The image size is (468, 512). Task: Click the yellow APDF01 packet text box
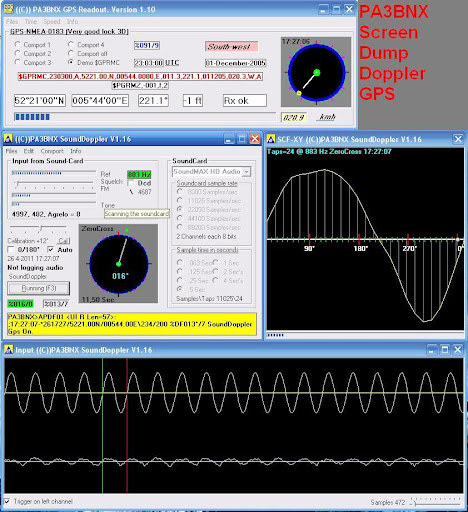click(x=132, y=324)
